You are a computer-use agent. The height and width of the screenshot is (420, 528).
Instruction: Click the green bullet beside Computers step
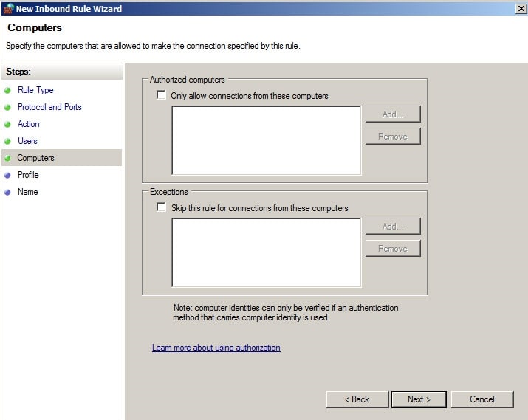pyautogui.click(x=8, y=158)
